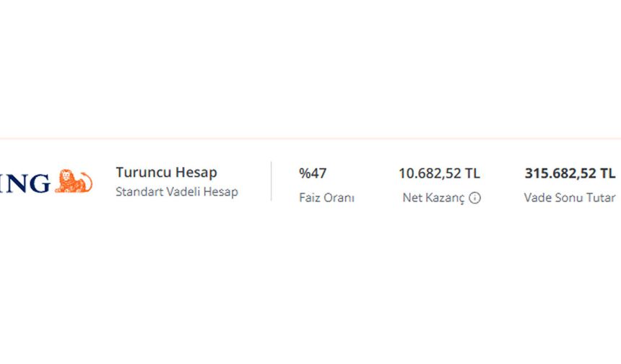Click the percent sign before 47
This screenshot has width=621, height=364.
coord(305,173)
